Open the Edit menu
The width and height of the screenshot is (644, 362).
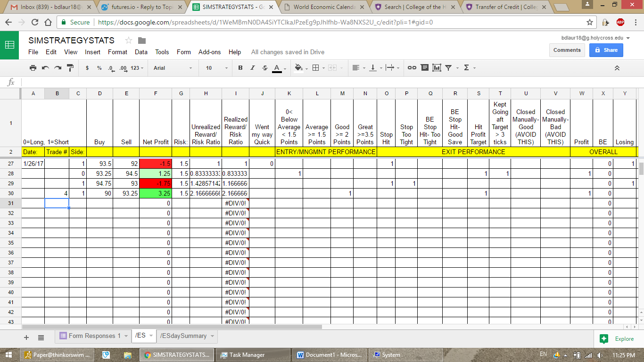(x=51, y=52)
